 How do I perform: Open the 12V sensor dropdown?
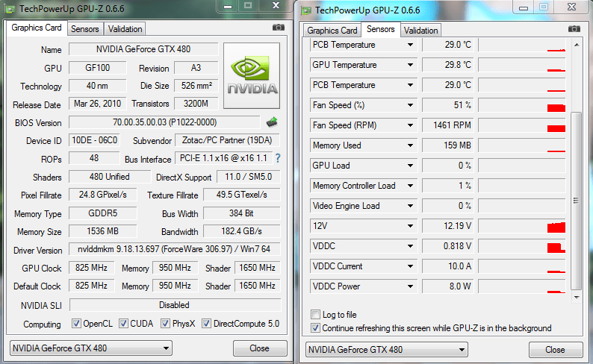[x=410, y=226]
